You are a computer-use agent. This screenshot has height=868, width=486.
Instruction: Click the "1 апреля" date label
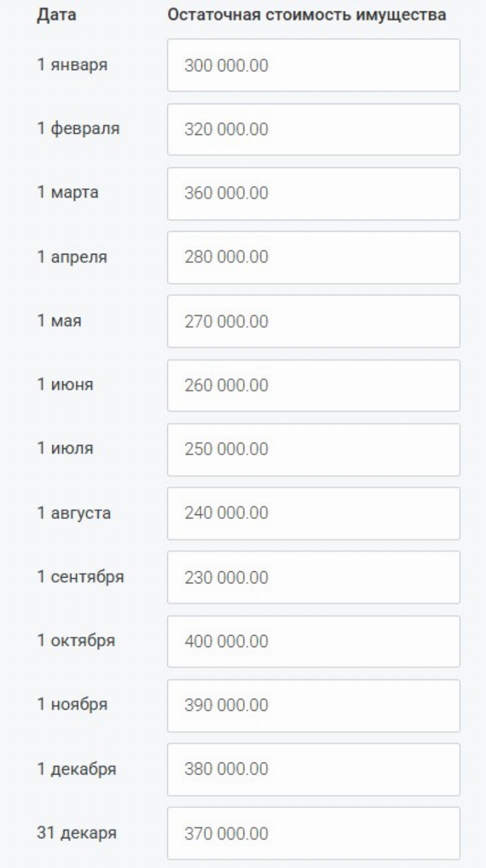click(72, 258)
